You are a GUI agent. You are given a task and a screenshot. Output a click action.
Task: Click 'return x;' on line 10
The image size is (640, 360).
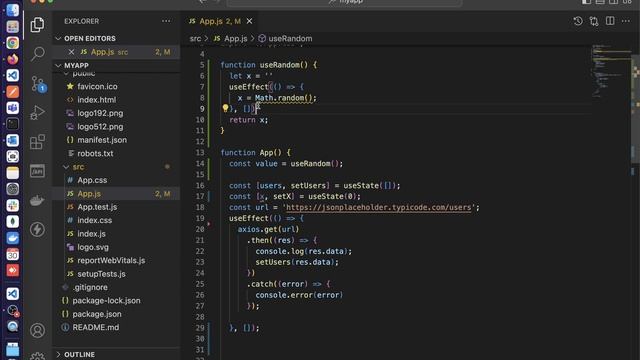[x=249, y=120]
